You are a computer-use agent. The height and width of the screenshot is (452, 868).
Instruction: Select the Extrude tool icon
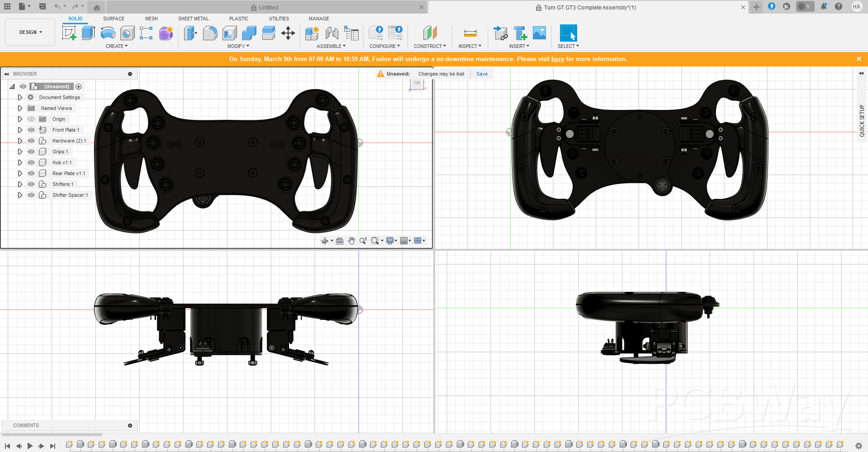click(88, 33)
